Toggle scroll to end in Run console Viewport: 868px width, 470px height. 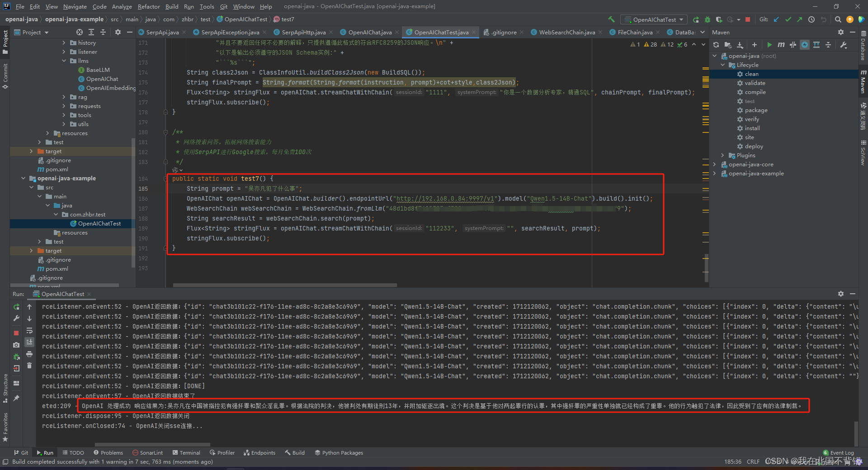(x=29, y=342)
